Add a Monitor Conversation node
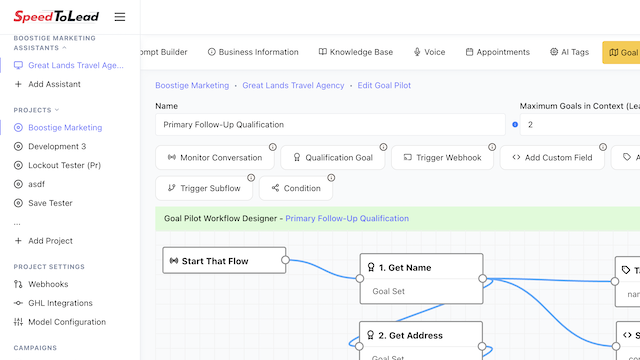Screen dimensions: 640x360 pyautogui.click(x=215, y=158)
